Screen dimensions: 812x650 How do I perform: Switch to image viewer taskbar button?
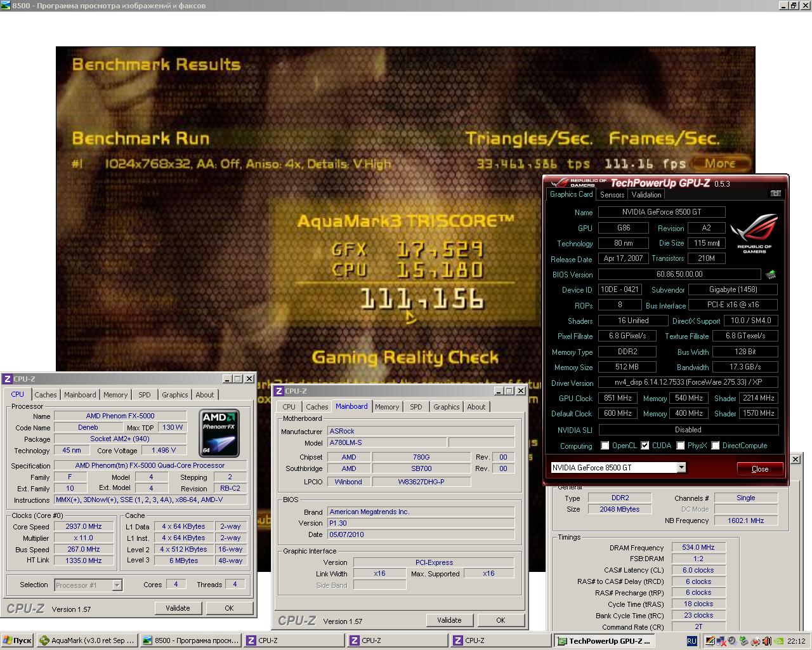(x=190, y=641)
